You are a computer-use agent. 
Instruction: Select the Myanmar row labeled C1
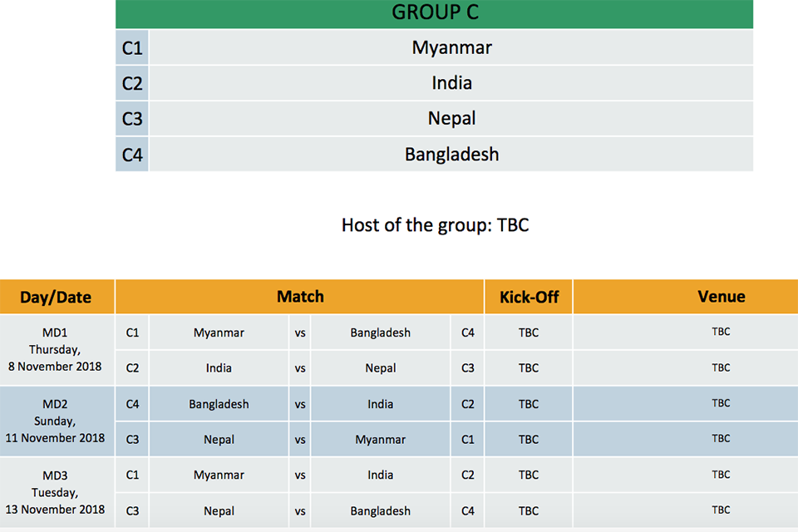pyautogui.click(x=434, y=47)
